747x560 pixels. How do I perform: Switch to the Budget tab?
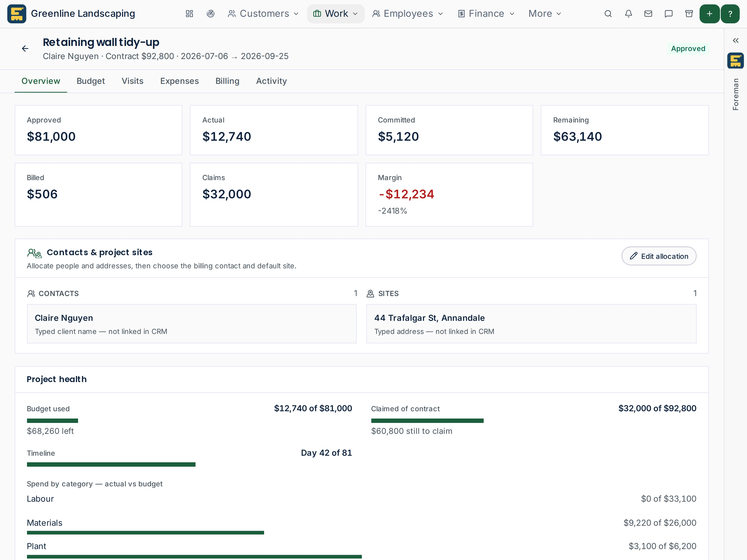pyautogui.click(x=90, y=81)
